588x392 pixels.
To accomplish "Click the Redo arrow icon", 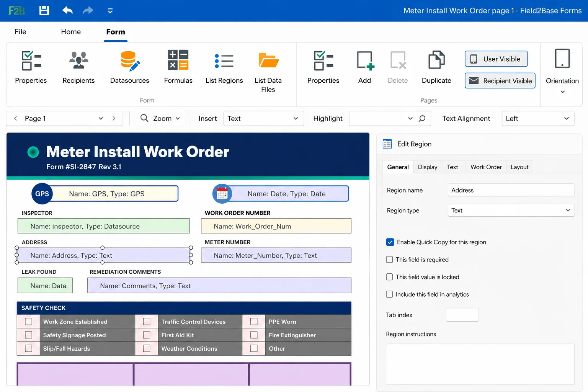I will [88, 10].
